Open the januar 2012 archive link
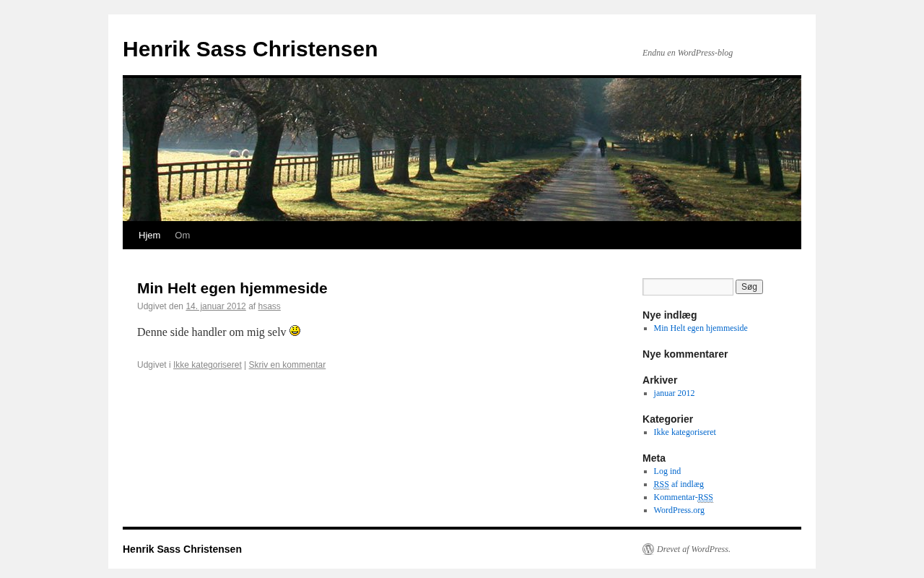This screenshot has width=924, height=578. pos(674,393)
